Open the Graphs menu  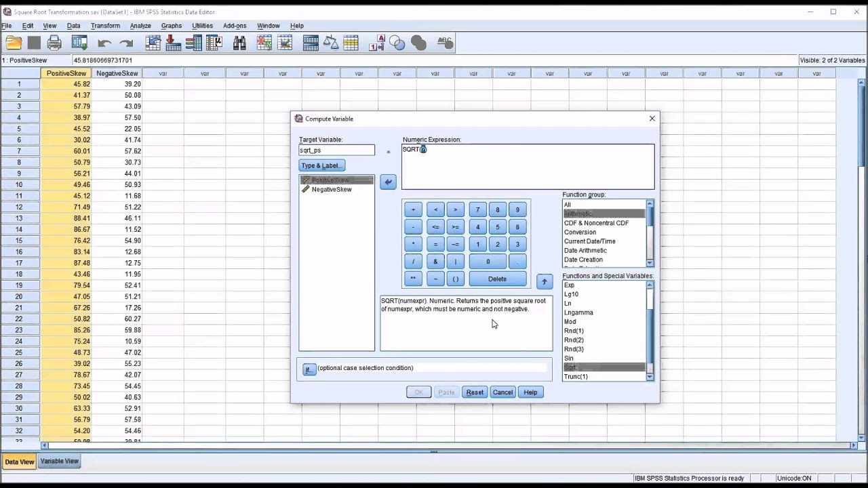point(171,26)
